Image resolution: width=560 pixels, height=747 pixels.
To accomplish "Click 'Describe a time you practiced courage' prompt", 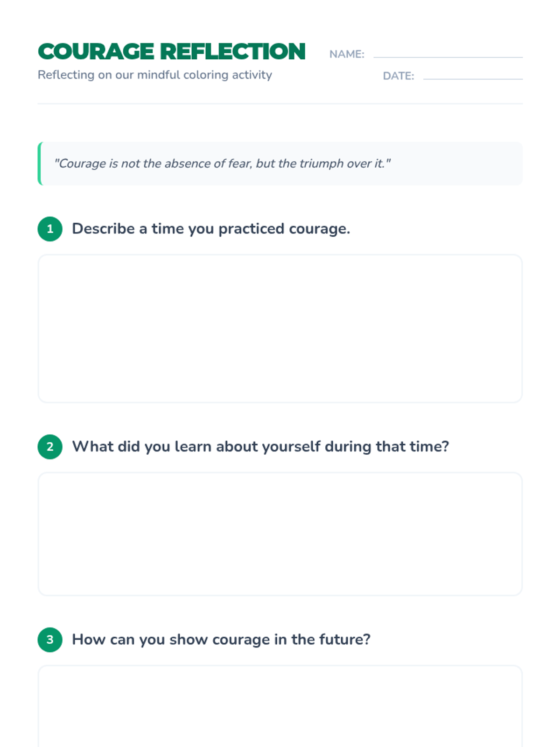I will click(210, 229).
